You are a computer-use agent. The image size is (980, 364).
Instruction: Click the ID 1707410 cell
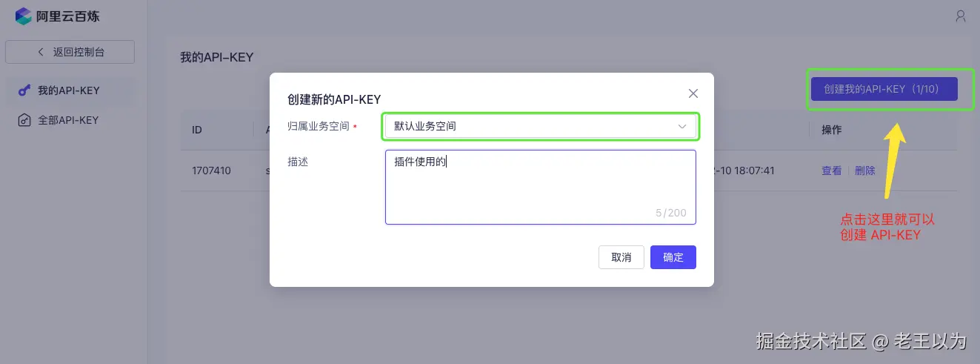211,171
